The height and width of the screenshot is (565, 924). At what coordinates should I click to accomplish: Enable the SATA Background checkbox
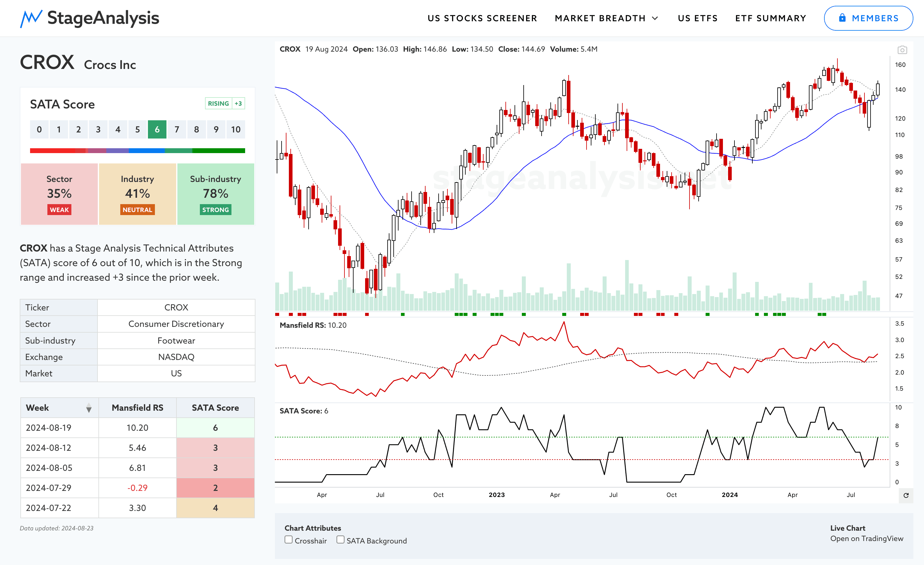[x=340, y=540]
